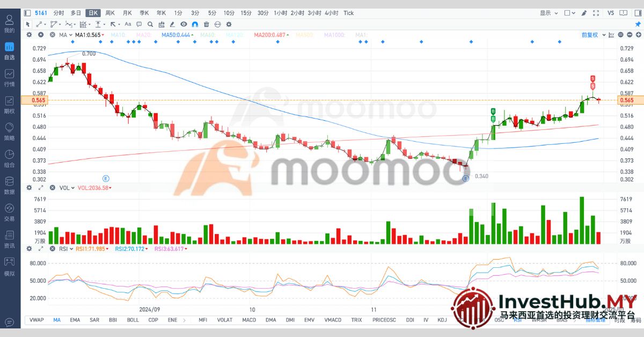
Task: Switch to 周K weekly chart tab
Action: tap(110, 12)
